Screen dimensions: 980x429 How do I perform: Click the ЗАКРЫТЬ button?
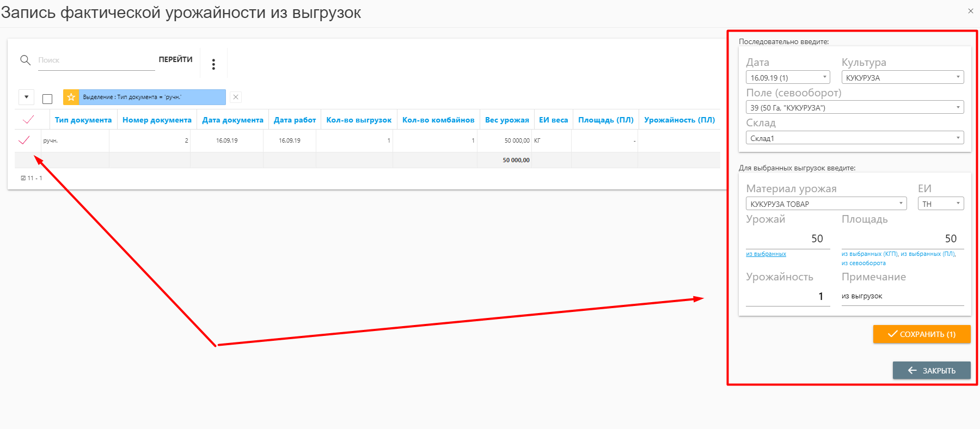(x=931, y=370)
